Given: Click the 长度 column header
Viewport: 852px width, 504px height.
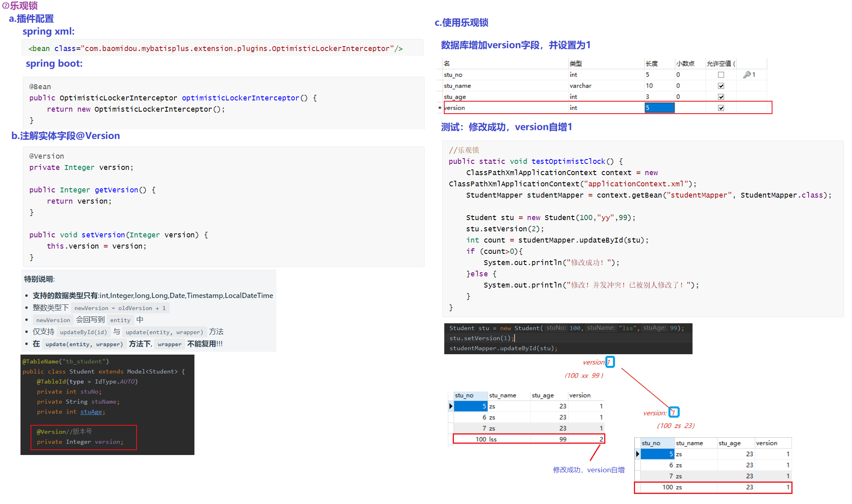Looking at the screenshot, I should click(x=652, y=63).
